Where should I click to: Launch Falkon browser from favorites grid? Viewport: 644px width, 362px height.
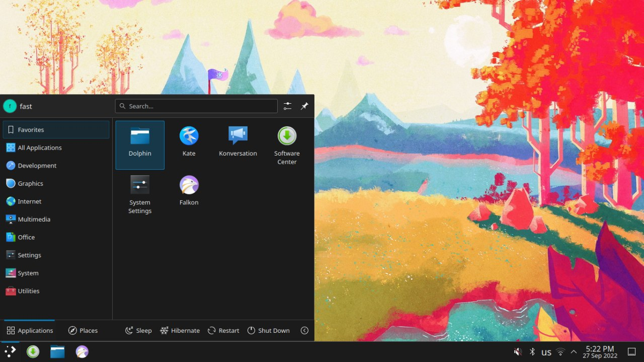point(189,191)
